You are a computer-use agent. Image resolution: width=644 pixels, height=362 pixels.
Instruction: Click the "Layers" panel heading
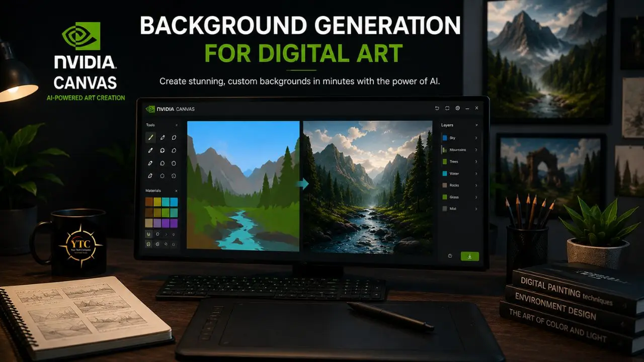(x=447, y=125)
